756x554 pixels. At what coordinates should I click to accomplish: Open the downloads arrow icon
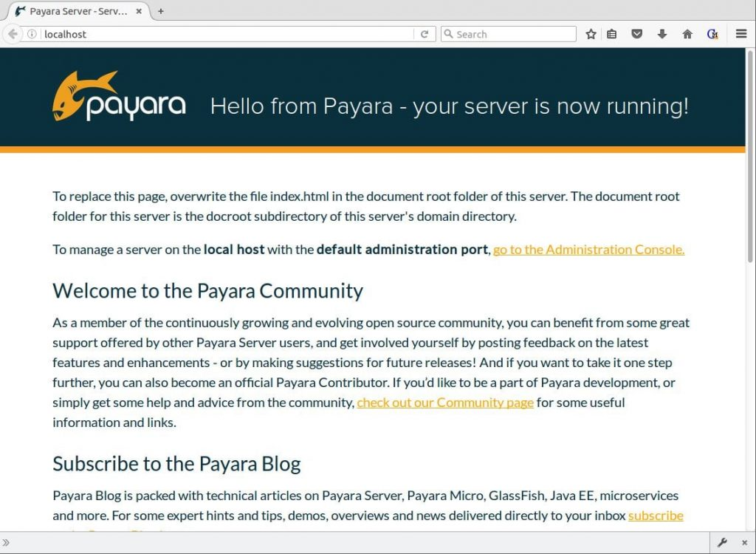tap(662, 34)
